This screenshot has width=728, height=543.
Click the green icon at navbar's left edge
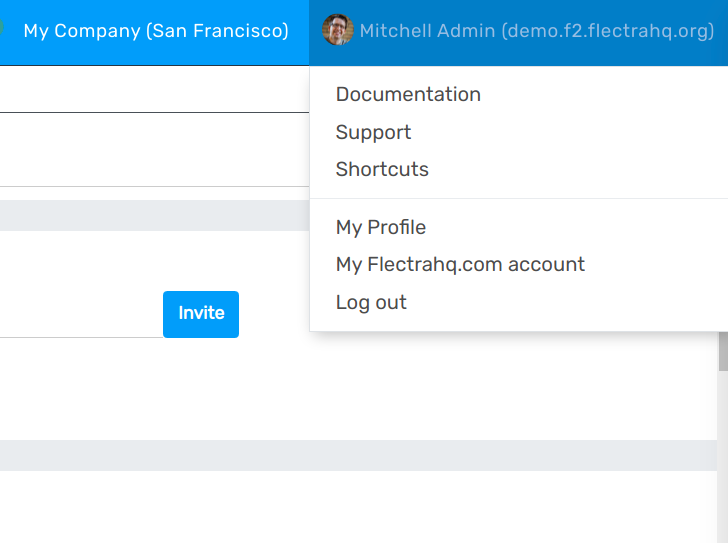pyautogui.click(x=2, y=29)
